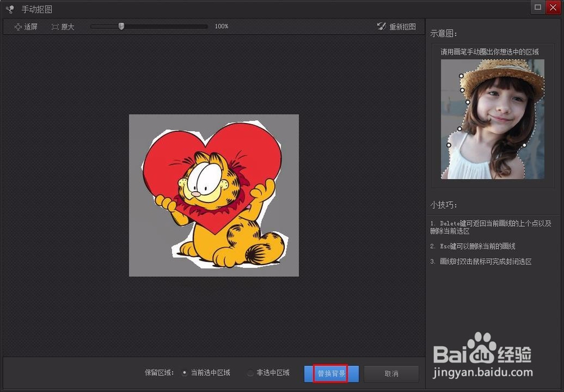Click the 原大 original size icon

55,27
